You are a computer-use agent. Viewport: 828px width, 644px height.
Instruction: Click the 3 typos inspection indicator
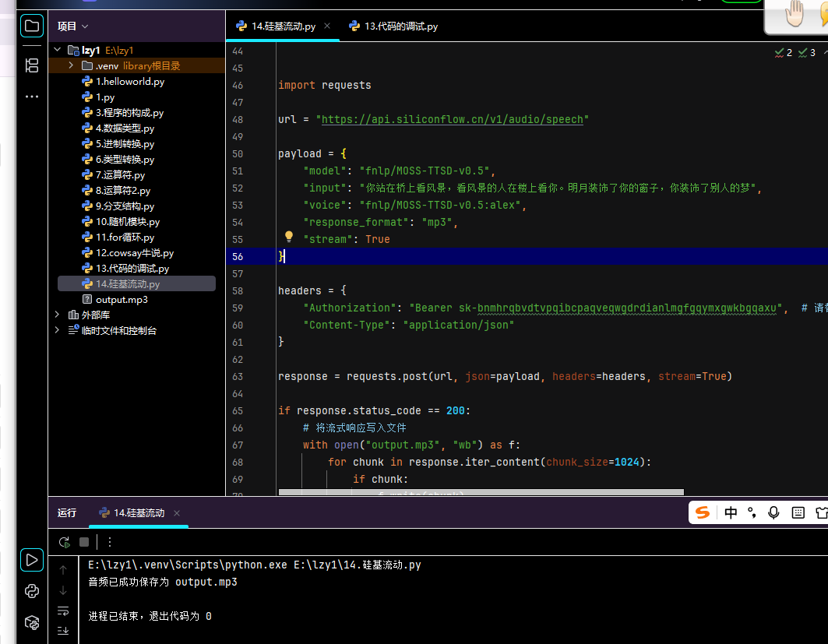click(x=807, y=53)
